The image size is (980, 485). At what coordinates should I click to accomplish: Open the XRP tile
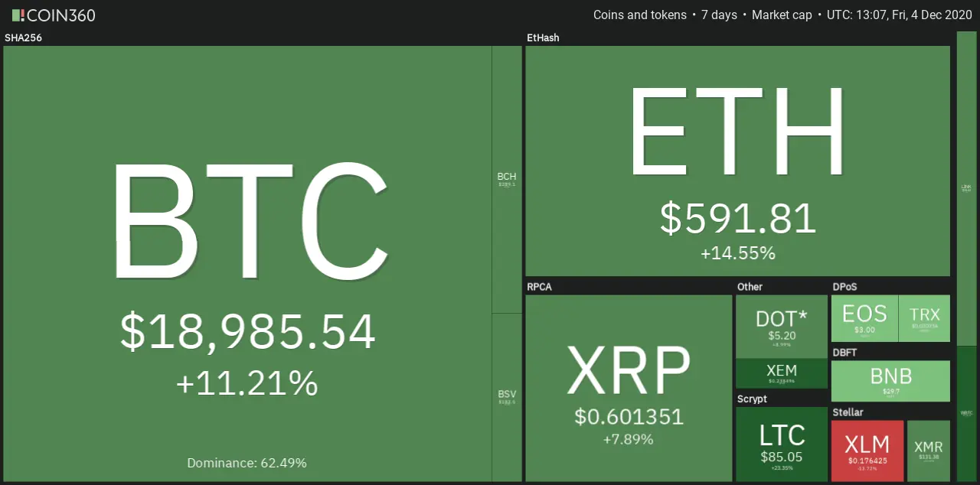[629, 388]
